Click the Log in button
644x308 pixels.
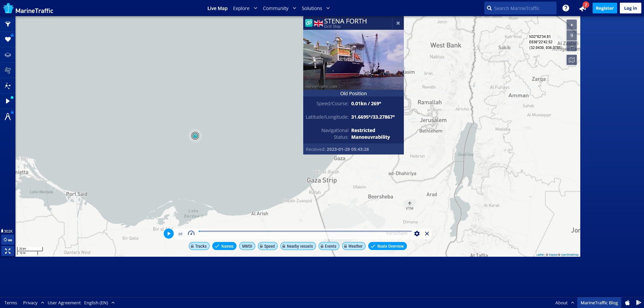[631, 8]
